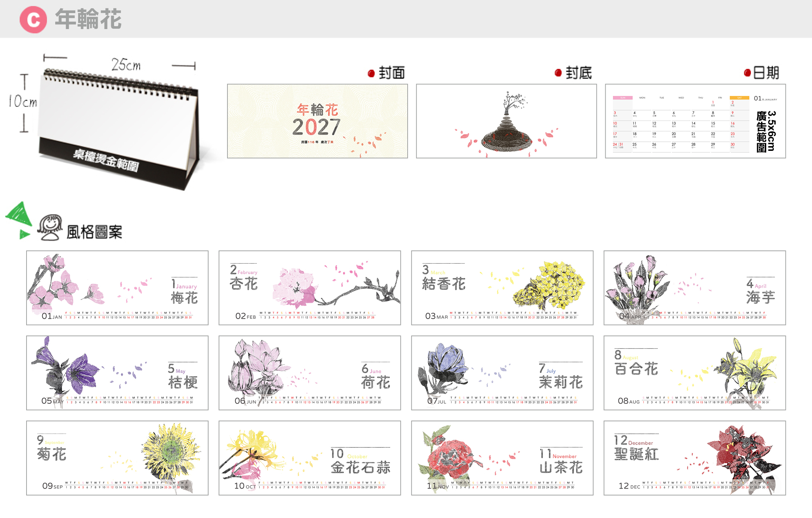This screenshot has width=812, height=518.
Task: Select the October 金花石蒜 calendar page
Action: pos(310,458)
